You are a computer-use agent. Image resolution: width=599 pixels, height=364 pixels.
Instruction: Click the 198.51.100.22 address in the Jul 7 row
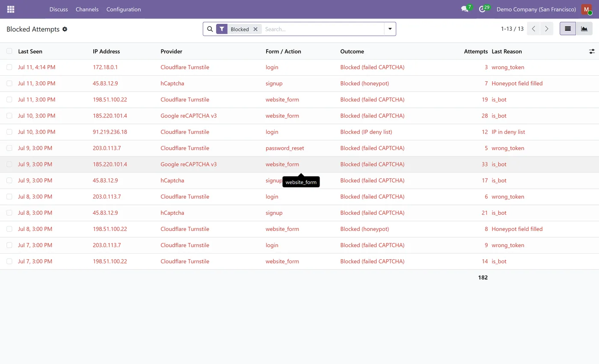click(x=110, y=261)
